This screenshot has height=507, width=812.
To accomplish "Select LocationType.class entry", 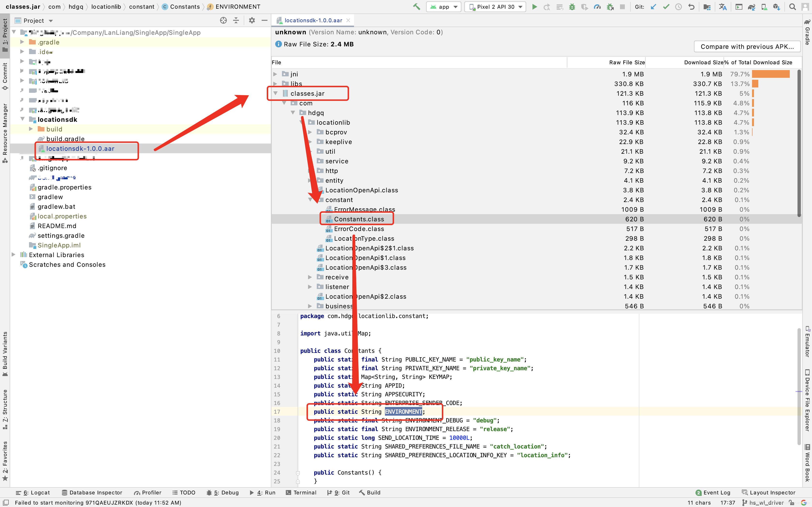I will pos(364,239).
